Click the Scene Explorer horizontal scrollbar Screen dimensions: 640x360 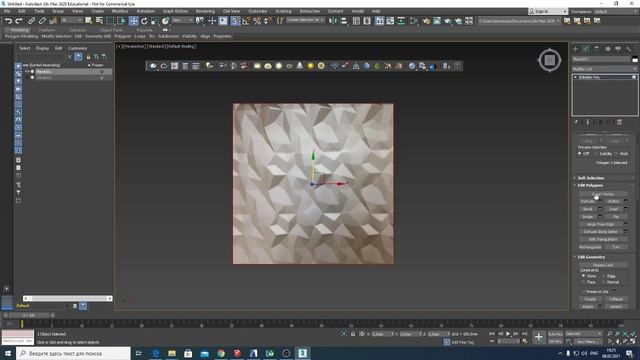pyautogui.click(x=67, y=298)
